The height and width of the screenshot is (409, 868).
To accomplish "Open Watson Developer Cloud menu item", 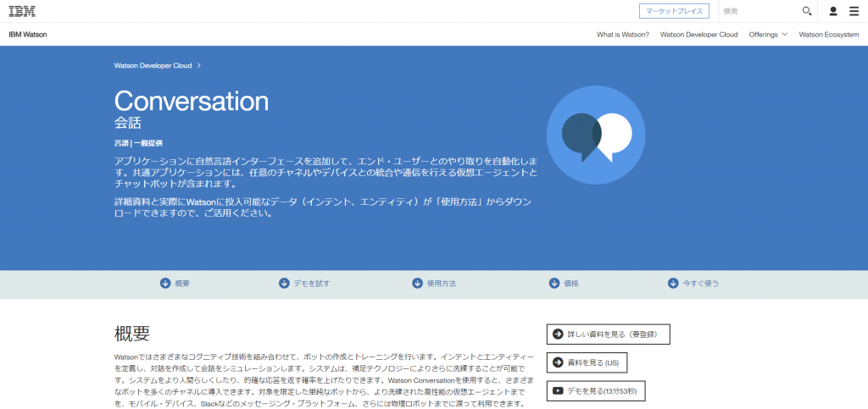I will (698, 34).
